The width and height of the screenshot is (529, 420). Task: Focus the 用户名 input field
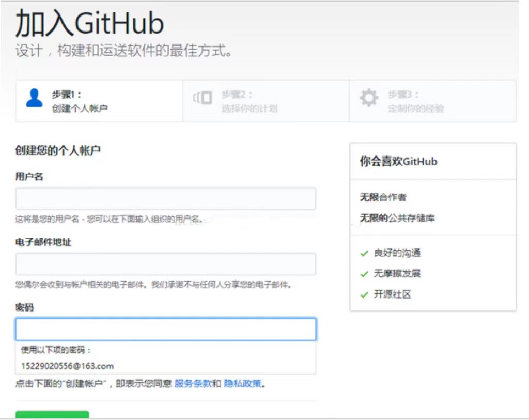click(166, 198)
